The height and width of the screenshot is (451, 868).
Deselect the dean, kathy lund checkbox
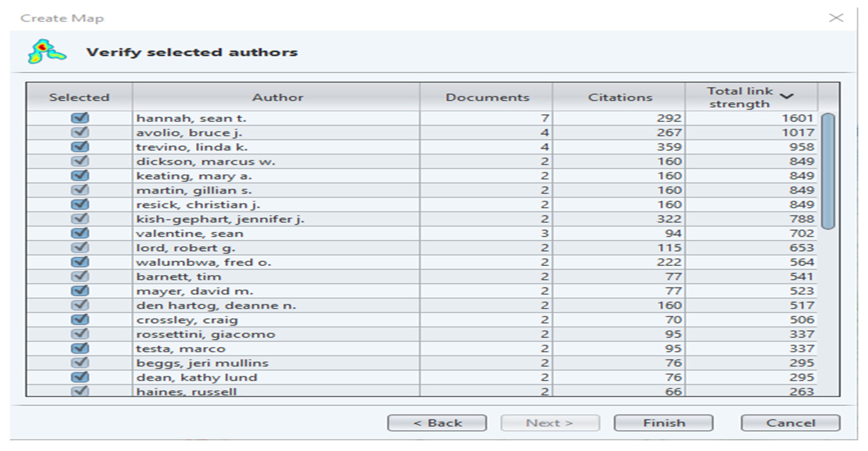click(80, 377)
